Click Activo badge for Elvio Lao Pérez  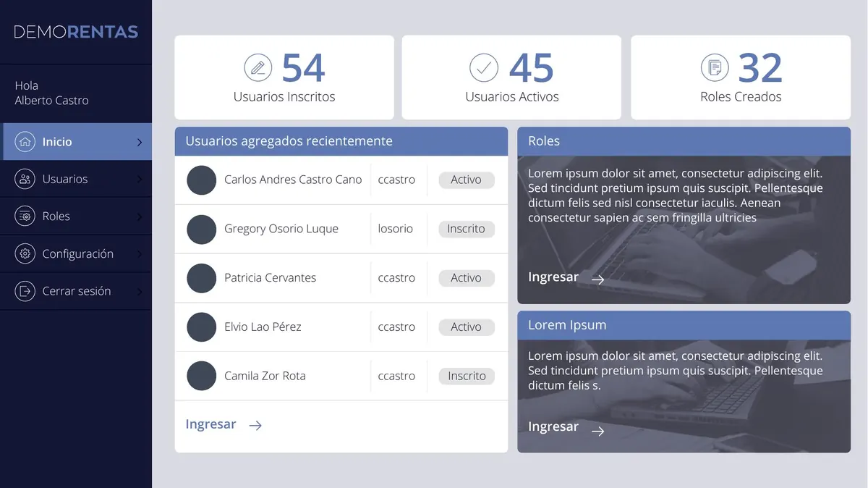(467, 327)
